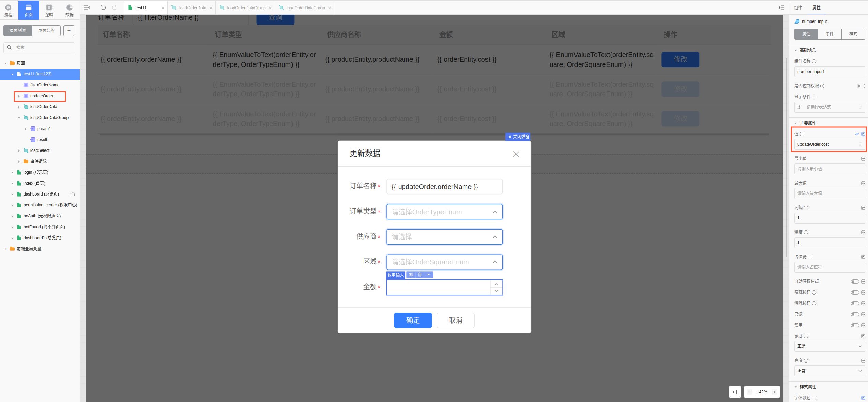868x402 pixels.
Task: Delete the selected 数字输入 component
Action: [420, 275]
